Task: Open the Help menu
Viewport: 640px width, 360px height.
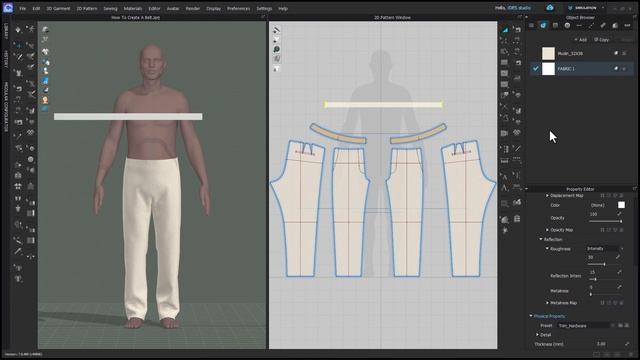Action: 283,8
